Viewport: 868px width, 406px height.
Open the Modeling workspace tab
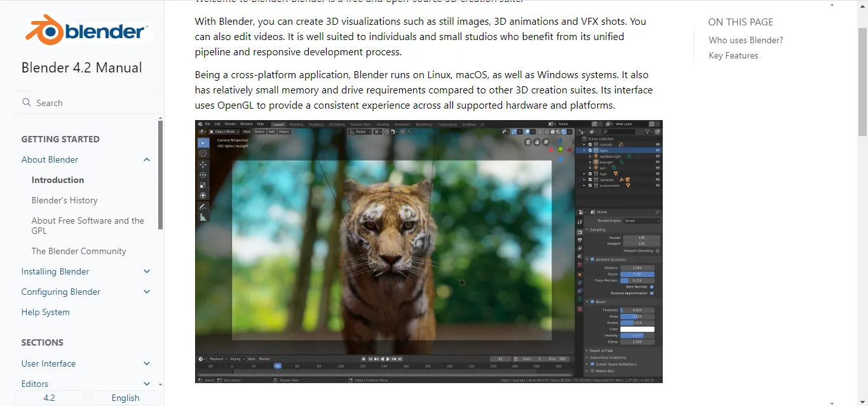click(296, 124)
